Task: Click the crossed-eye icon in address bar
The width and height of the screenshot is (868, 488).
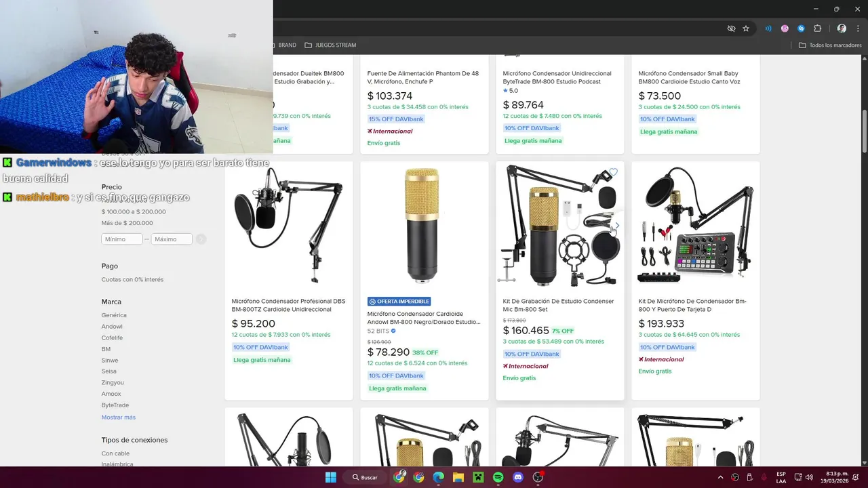Action: (731, 28)
